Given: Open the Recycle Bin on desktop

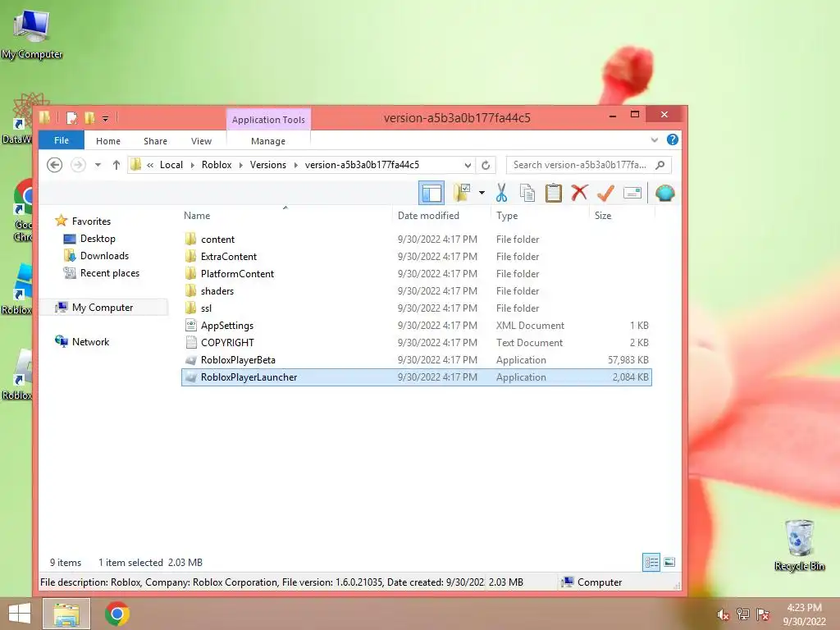Looking at the screenshot, I should coord(799,545).
